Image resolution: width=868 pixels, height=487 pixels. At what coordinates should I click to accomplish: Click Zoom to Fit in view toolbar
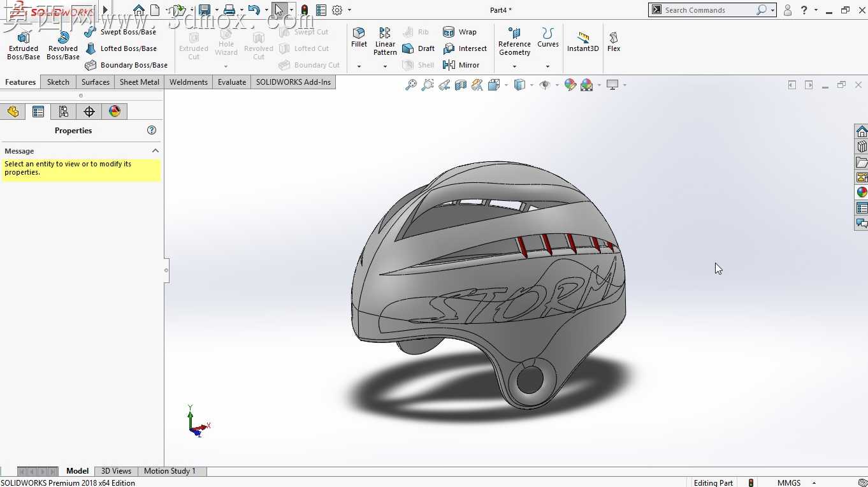point(411,85)
